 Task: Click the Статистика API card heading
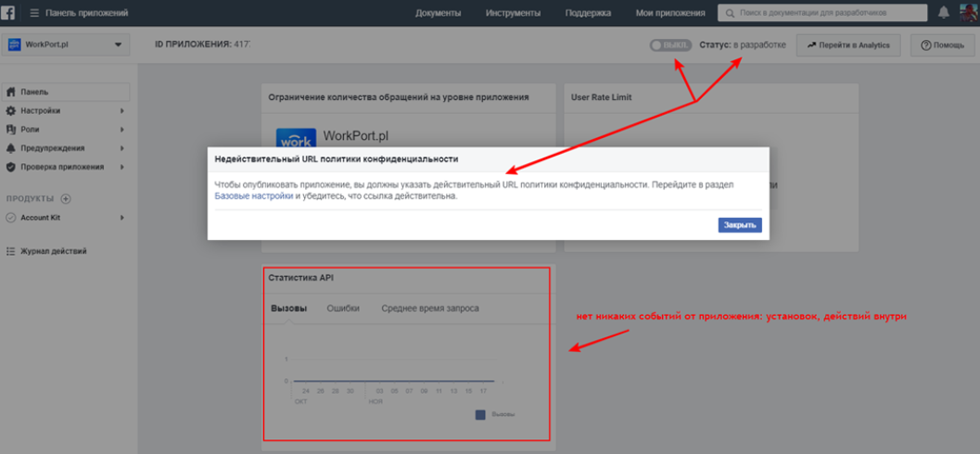pyautogui.click(x=301, y=278)
